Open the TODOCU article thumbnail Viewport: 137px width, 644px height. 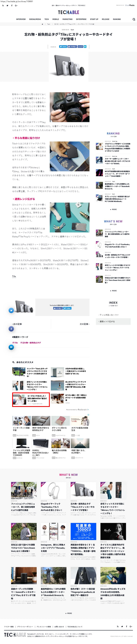83,532
